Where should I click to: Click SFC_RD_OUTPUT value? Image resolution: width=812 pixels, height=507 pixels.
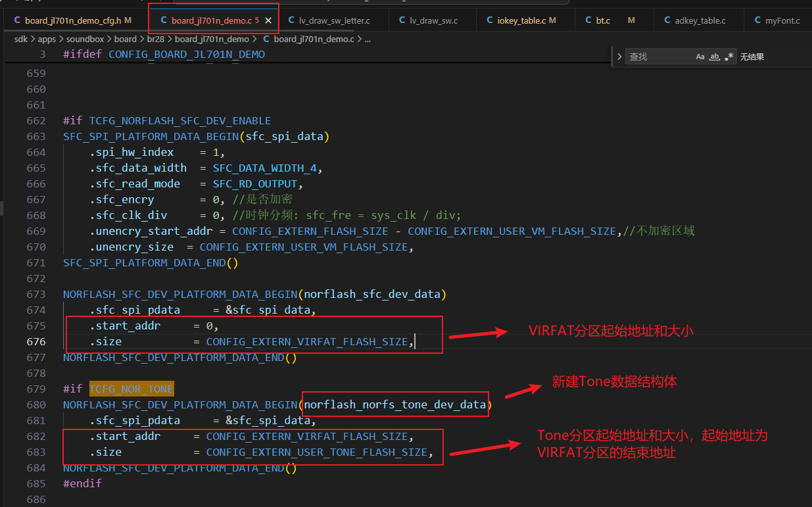coord(255,184)
